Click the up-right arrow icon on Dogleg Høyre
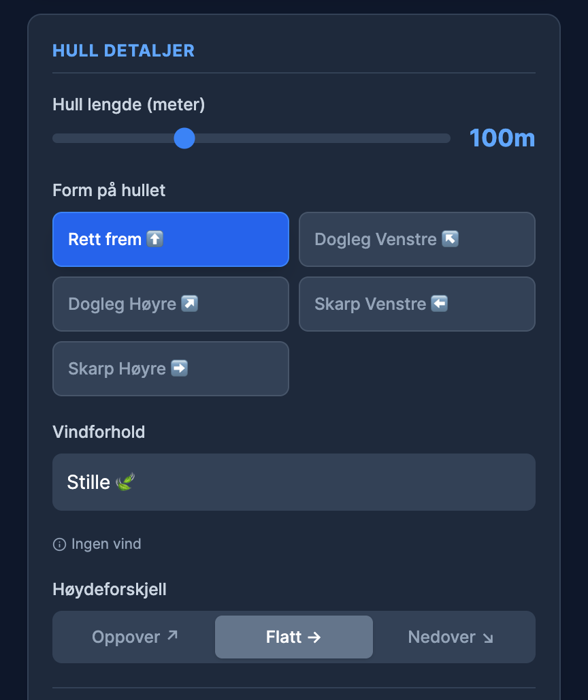Image resolution: width=588 pixels, height=700 pixels. (190, 304)
